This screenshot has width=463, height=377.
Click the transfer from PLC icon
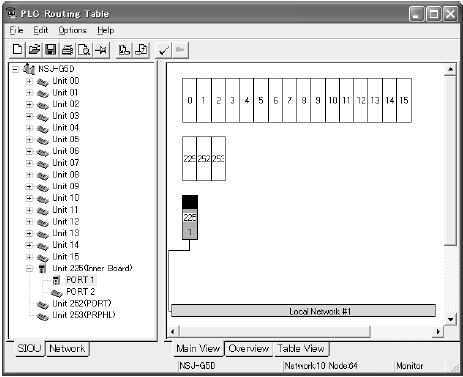[x=141, y=50]
